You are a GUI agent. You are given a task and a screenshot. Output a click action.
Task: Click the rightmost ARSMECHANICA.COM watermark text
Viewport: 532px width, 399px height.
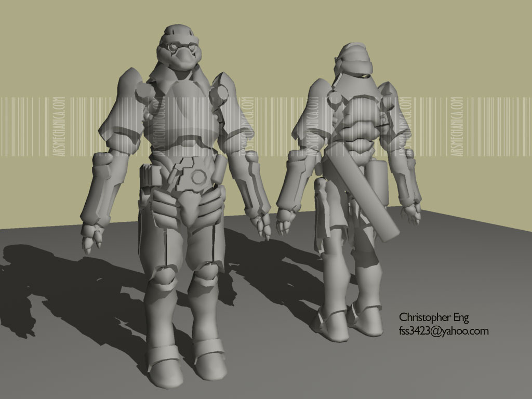[x=456, y=126]
